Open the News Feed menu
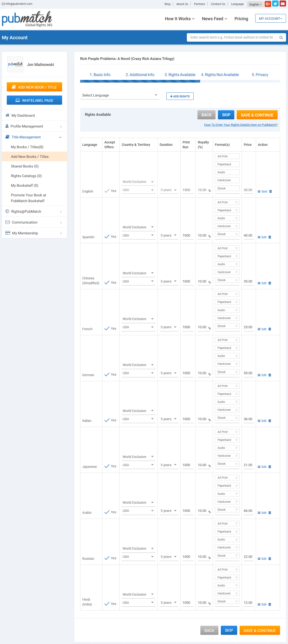 215,19
